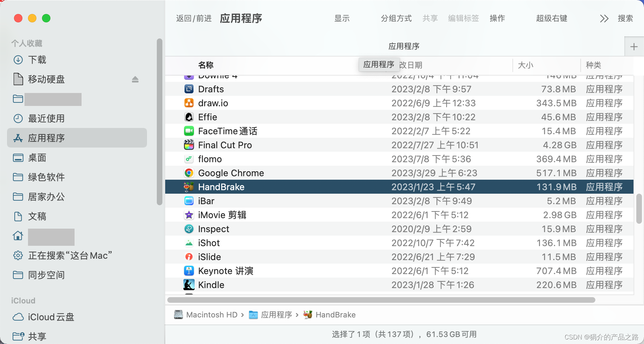The width and height of the screenshot is (644, 344).
Task: Select the iSlide row name
Action: click(x=209, y=257)
